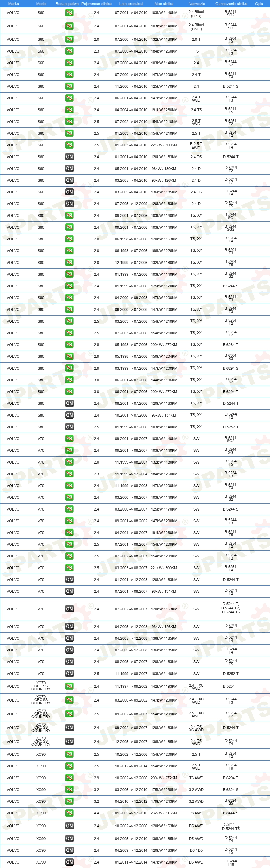Select petrol icon for V70 2.3 184kW / 250KM

click(x=69, y=474)
